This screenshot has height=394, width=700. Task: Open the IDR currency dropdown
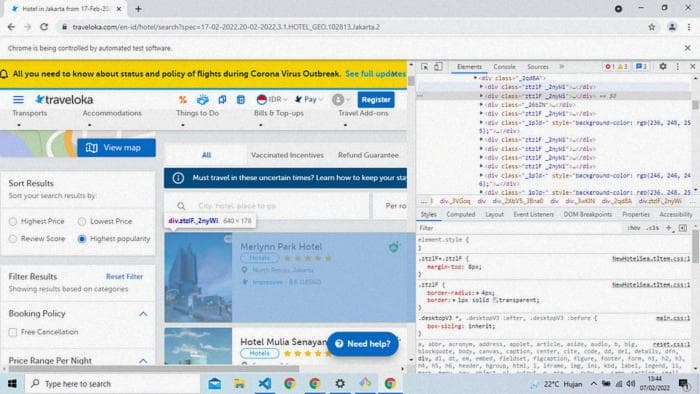point(272,100)
